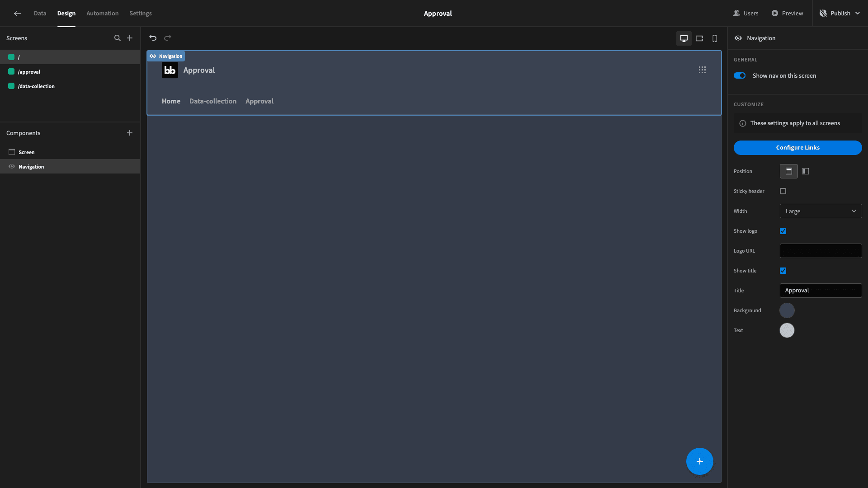868x488 pixels.
Task: Toggle Show nav on this screen
Action: click(740, 75)
